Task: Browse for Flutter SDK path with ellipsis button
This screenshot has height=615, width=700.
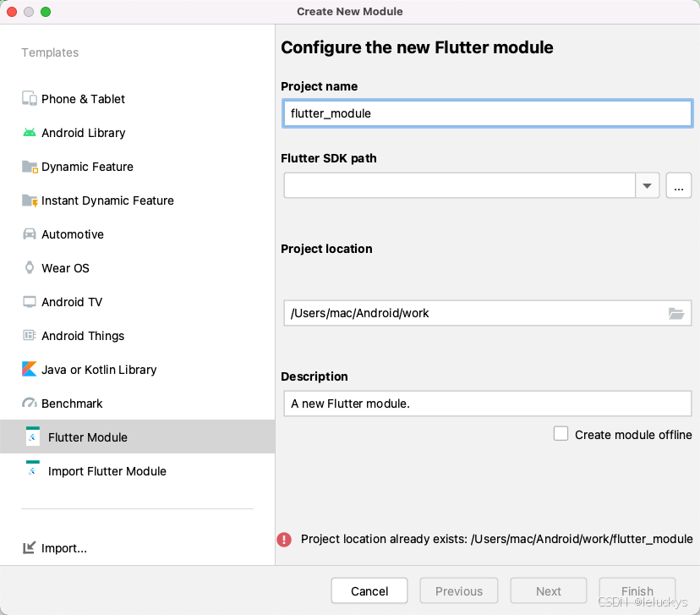Action: 679,185
